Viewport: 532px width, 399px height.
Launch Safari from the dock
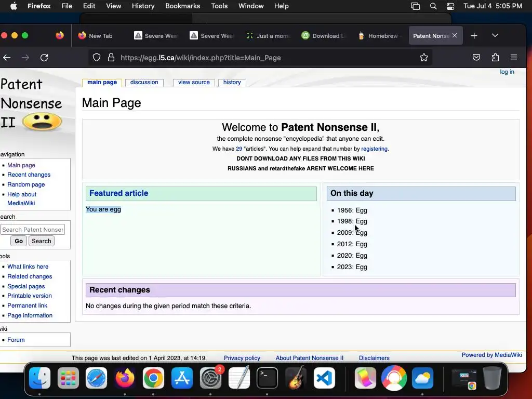point(96,378)
